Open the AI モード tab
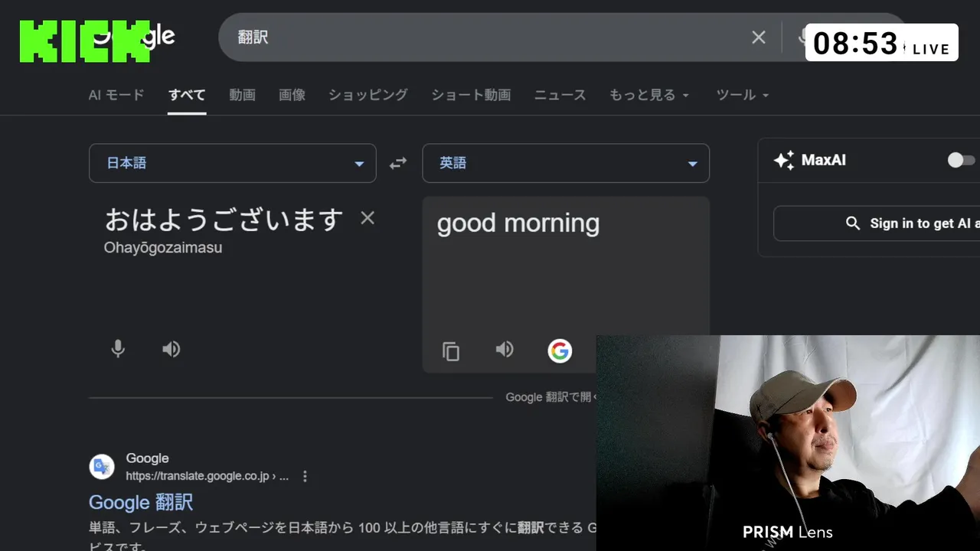This screenshot has height=551, width=980. (116, 95)
